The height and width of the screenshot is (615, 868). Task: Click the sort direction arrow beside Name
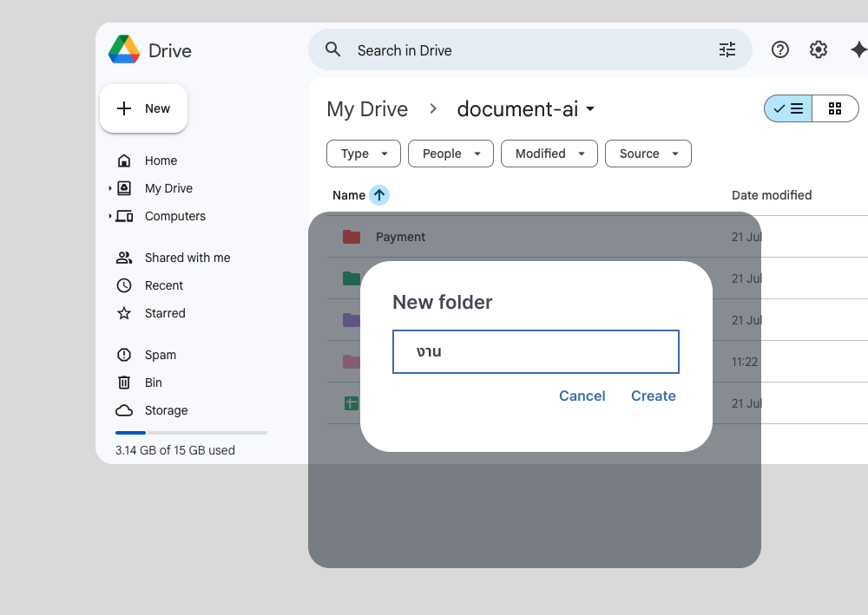pyautogui.click(x=379, y=195)
